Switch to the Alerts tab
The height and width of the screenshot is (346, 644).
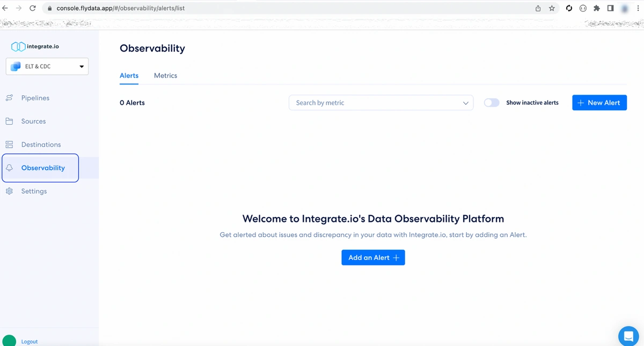[129, 76]
